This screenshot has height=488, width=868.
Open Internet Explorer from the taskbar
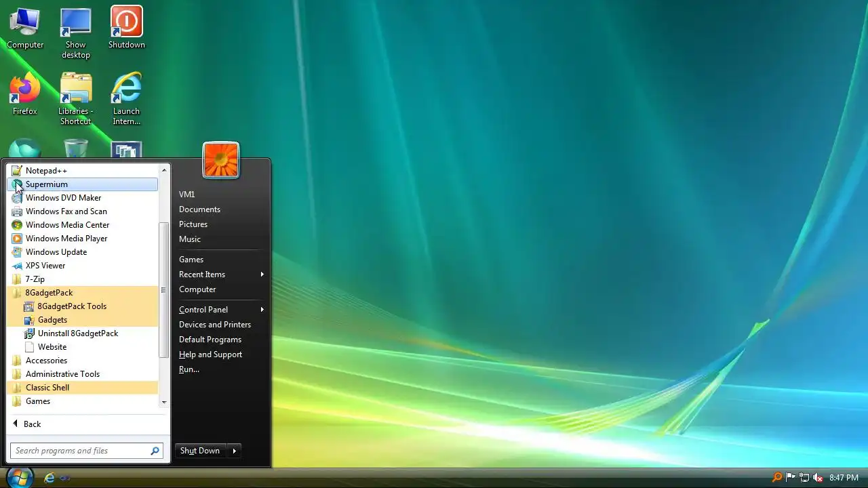(49, 478)
